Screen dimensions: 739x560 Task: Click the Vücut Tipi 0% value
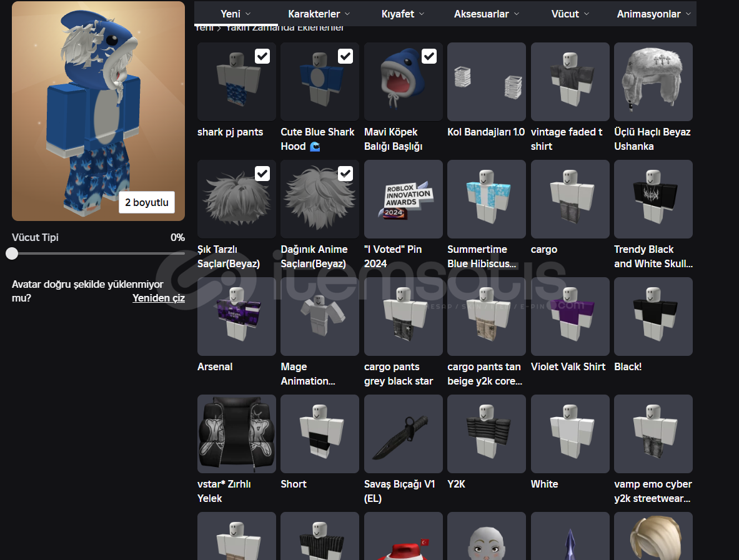[177, 237]
